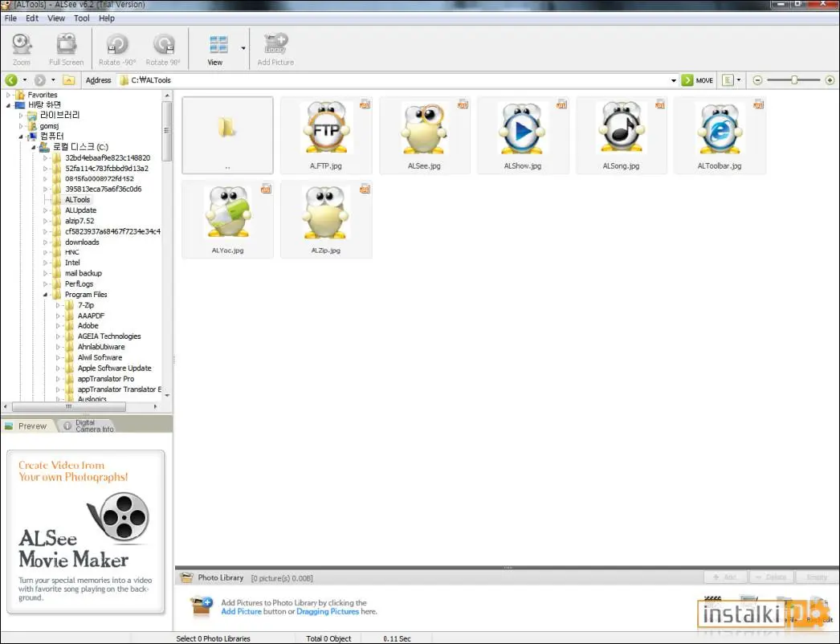The height and width of the screenshot is (644, 840).
Task: Click the JPG badge on ALFTP.jpg
Action: coord(365,104)
